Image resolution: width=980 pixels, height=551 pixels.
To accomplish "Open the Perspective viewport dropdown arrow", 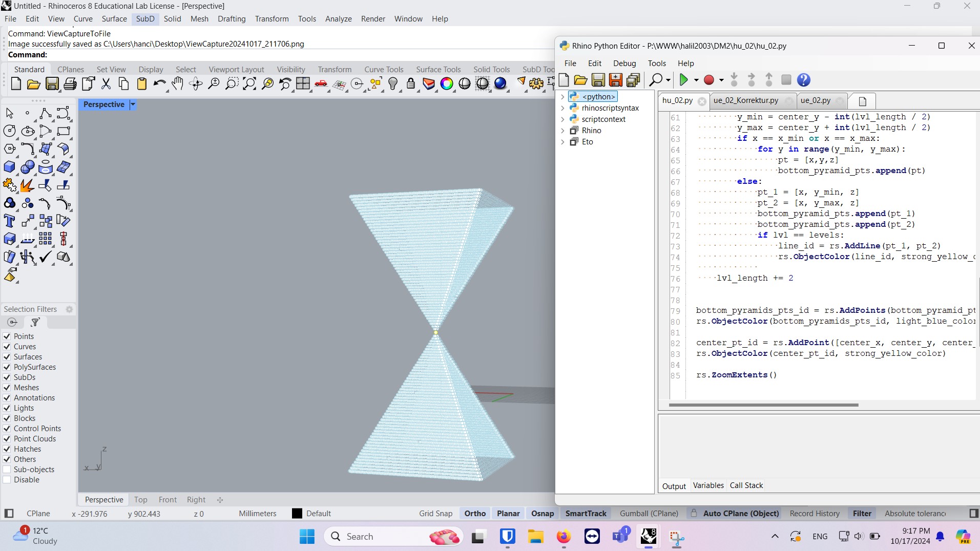I will pyautogui.click(x=133, y=104).
